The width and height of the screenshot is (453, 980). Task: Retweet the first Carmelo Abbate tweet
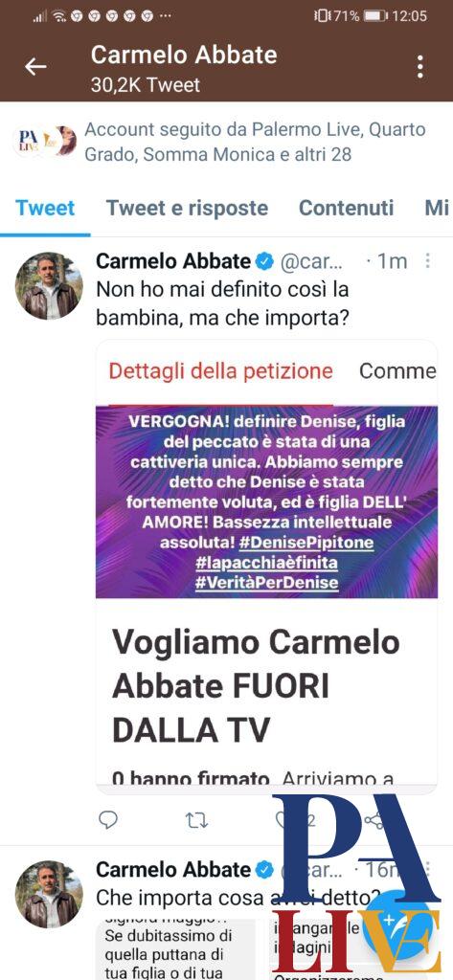197,820
